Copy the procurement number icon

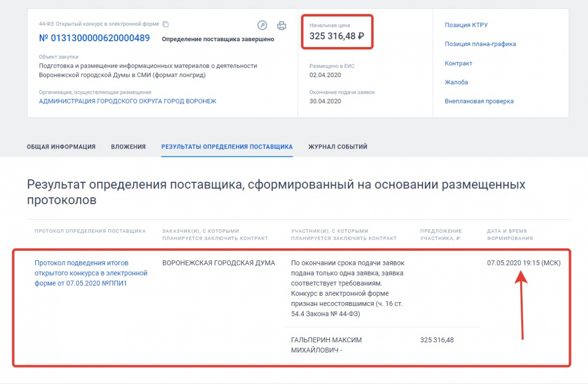pyautogui.click(x=166, y=24)
